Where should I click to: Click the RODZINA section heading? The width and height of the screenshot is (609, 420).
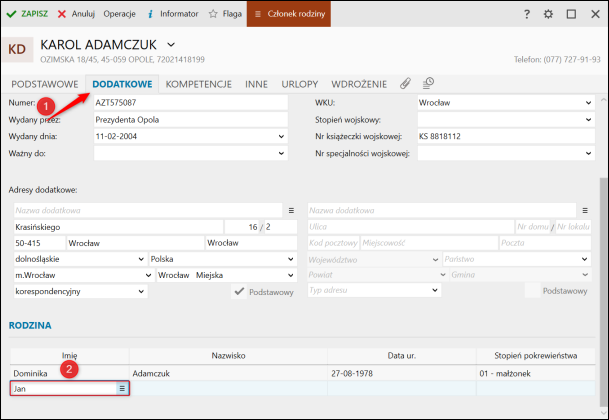tap(30, 326)
